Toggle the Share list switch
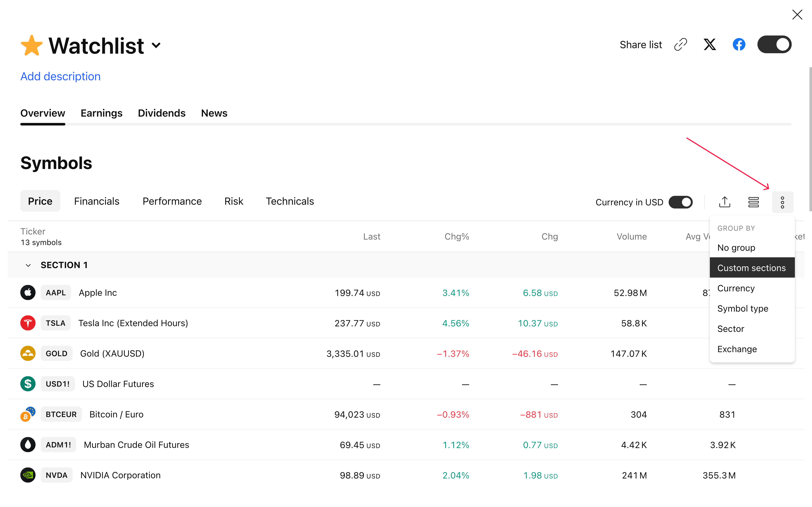The width and height of the screenshot is (812, 507). (774, 45)
